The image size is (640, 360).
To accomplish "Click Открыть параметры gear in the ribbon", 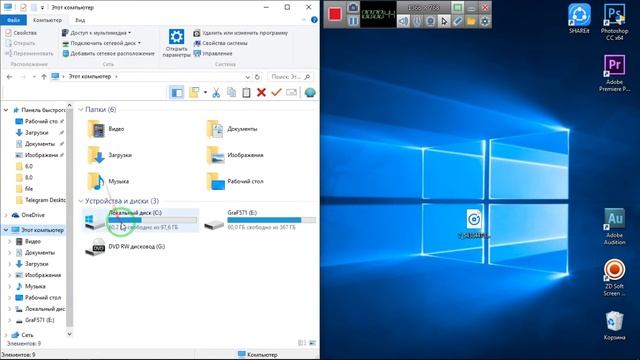I will (x=176, y=43).
